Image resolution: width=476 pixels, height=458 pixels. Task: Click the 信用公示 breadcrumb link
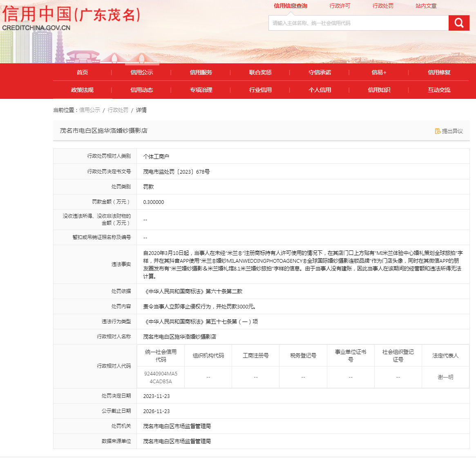[89, 110]
